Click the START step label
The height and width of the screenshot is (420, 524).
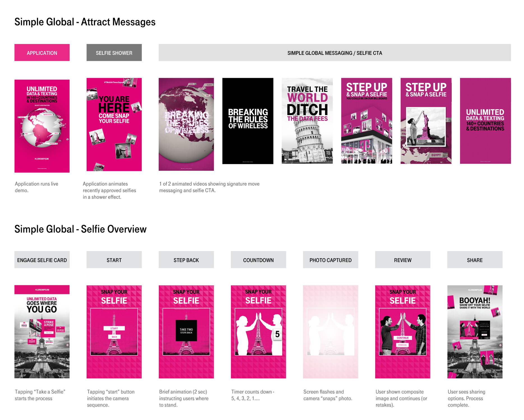114,260
